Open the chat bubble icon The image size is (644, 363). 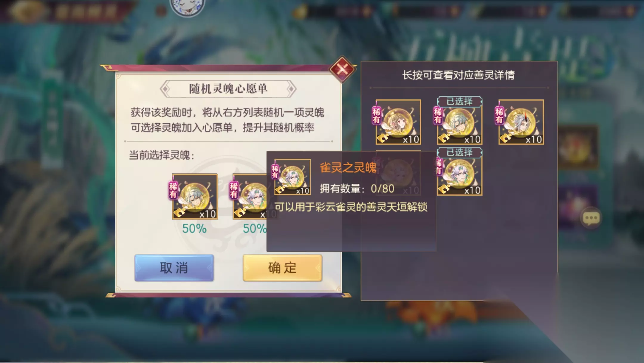point(591,218)
